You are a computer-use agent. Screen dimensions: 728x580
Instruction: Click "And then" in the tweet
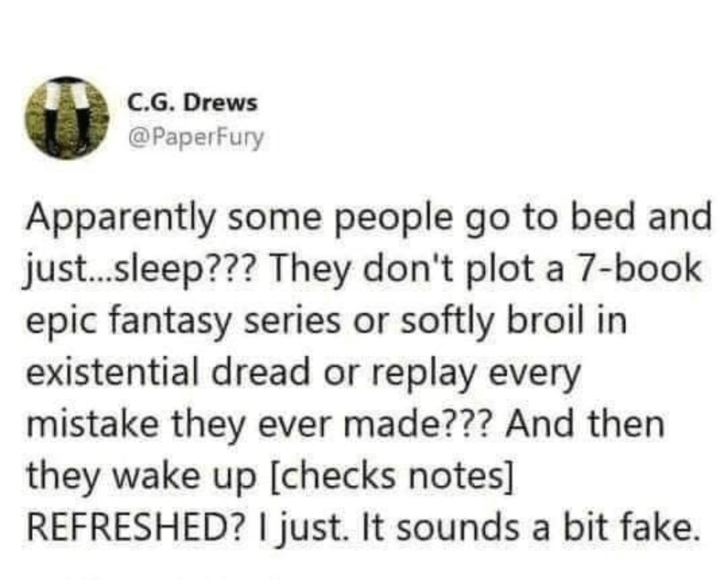click(585, 424)
